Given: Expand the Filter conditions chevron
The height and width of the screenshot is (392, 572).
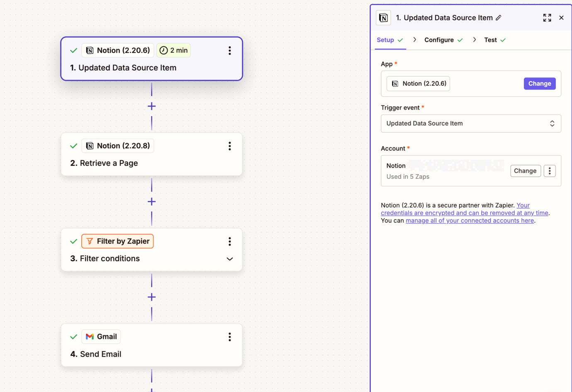Looking at the screenshot, I should coord(229,259).
